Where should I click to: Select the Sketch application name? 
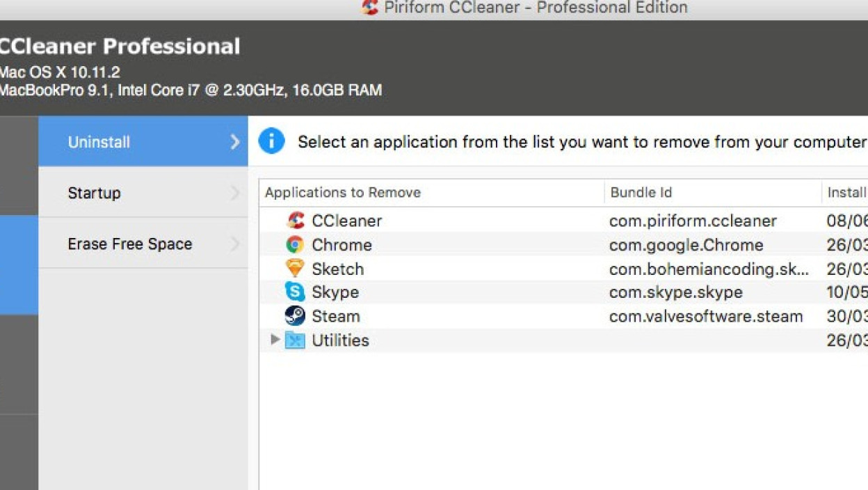(x=337, y=269)
